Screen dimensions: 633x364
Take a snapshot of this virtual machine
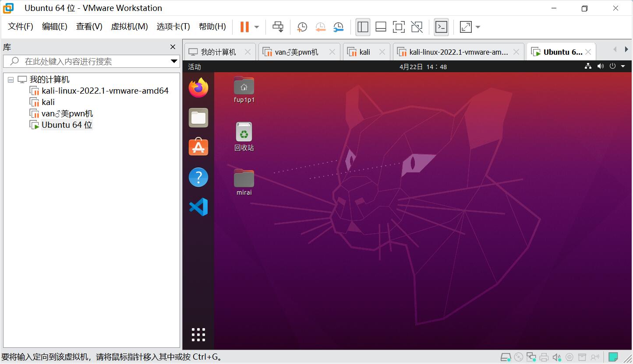click(x=302, y=27)
